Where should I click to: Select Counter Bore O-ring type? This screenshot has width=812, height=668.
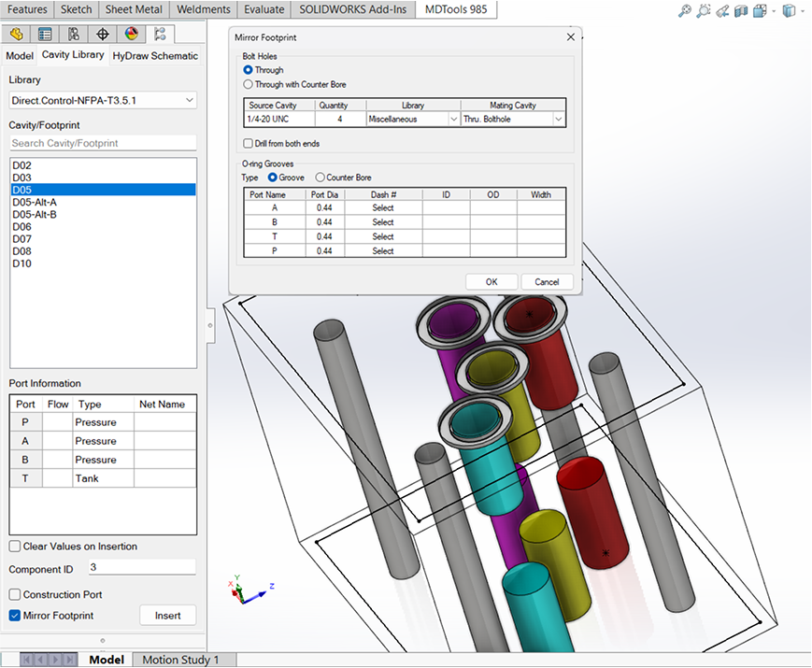click(x=343, y=178)
